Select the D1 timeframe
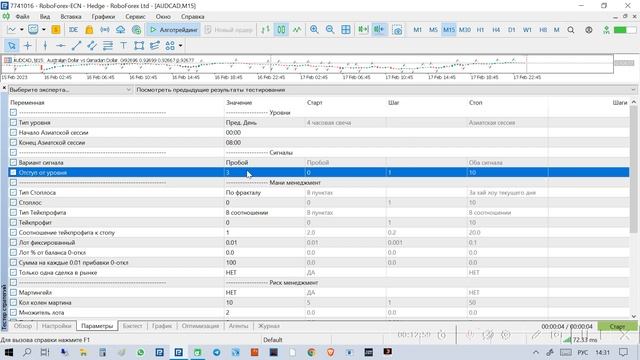Viewport: 640px width, 360px height. click(511, 30)
